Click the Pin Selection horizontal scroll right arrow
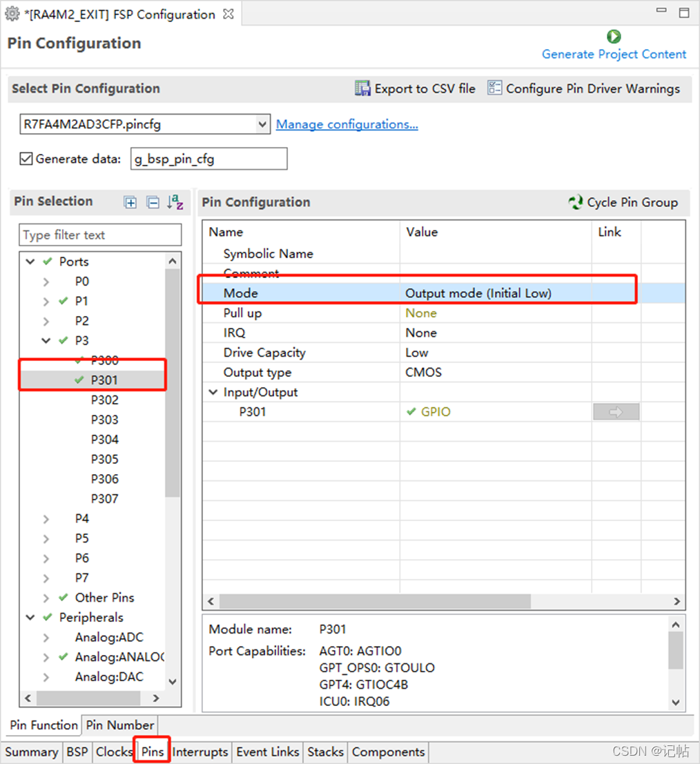 tap(156, 698)
